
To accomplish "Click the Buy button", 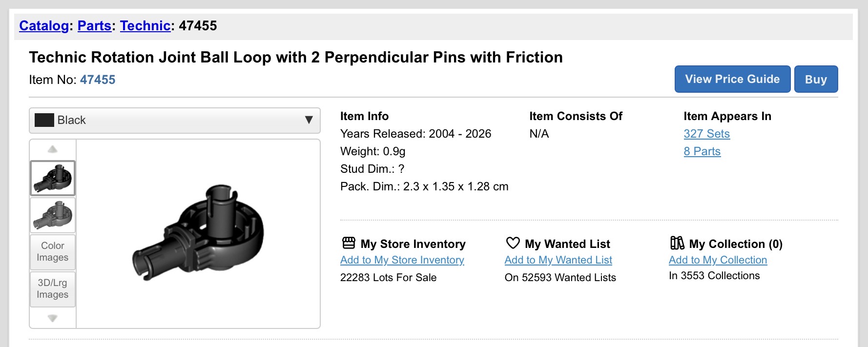I will tap(816, 79).
